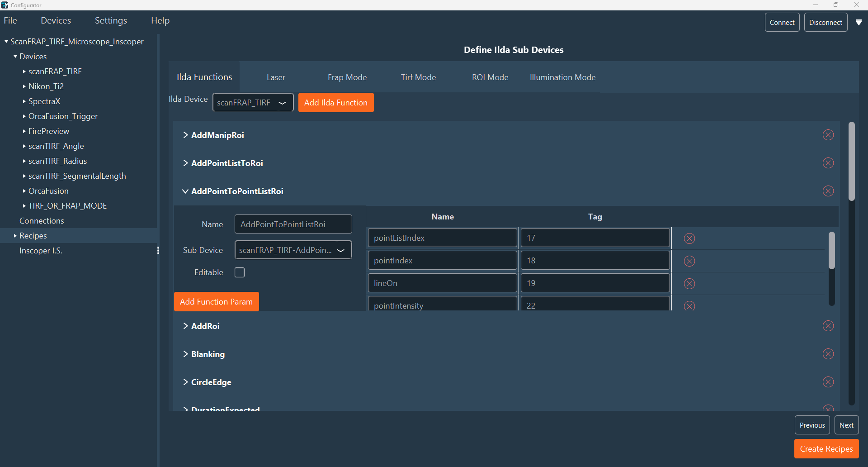This screenshot has height=467, width=868.
Task: Switch to the Tirf Mode tab
Action: [418, 77]
